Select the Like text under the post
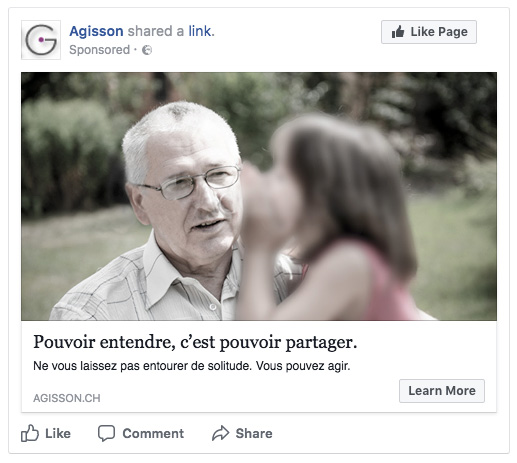The width and height of the screenshot is (517, 463). [58, 433]
